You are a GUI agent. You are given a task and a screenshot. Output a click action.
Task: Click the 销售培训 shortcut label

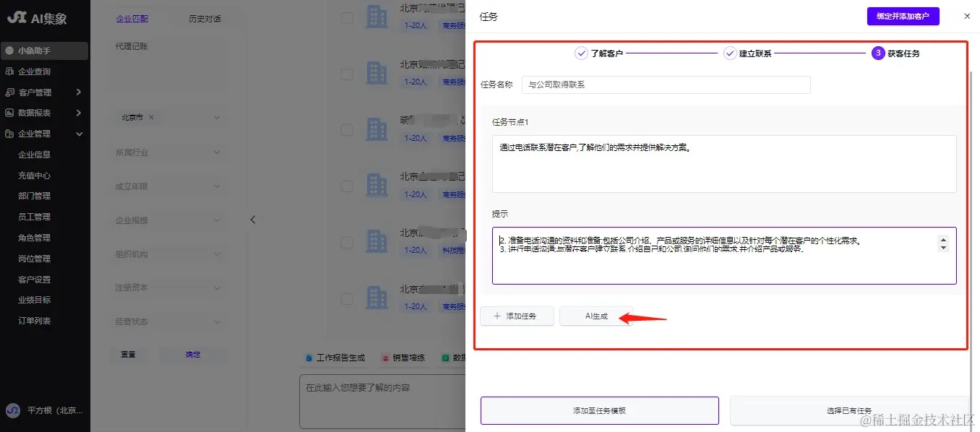tap(408, 358)
